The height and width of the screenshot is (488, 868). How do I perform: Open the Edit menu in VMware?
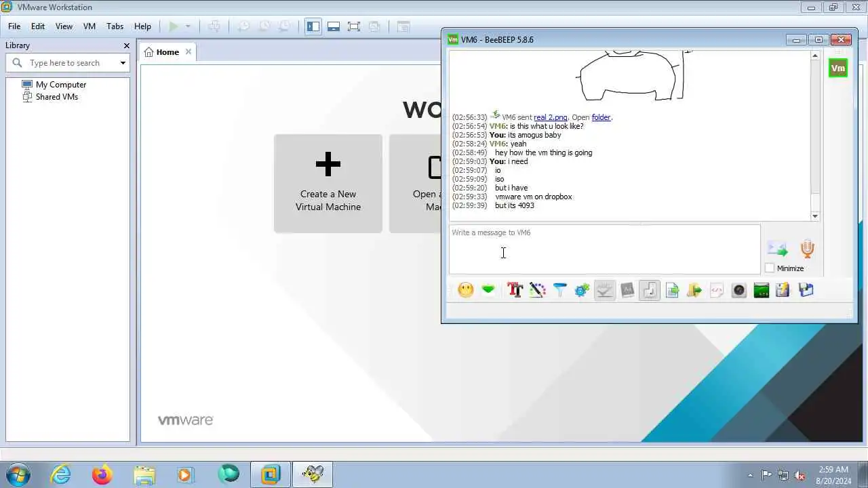point(38,26)
